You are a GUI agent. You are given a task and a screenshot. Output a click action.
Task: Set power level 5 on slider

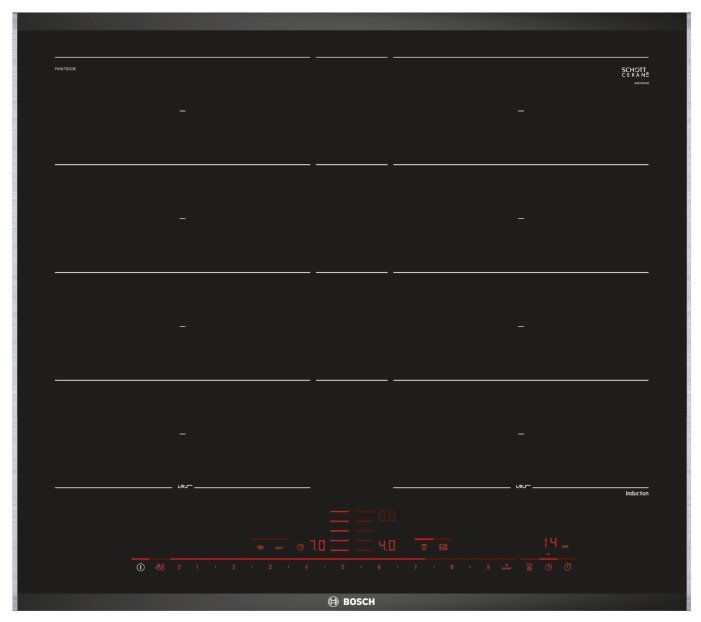pos(343,567)
